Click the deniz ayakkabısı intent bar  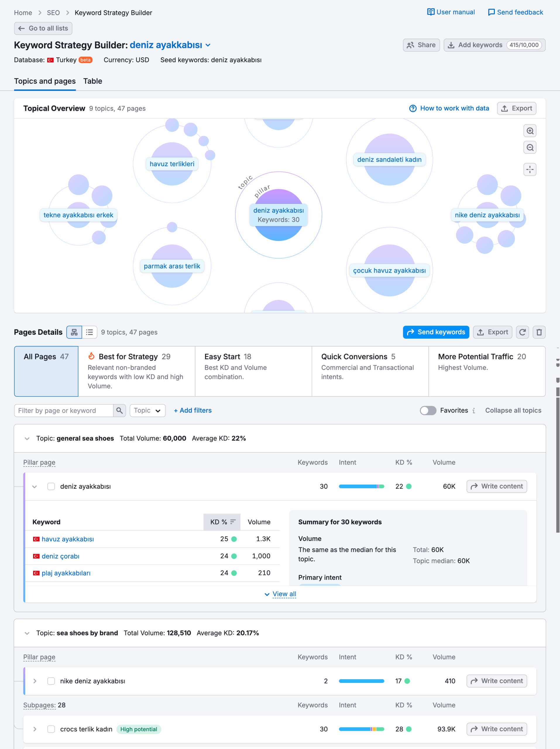[x=361, y=486]
